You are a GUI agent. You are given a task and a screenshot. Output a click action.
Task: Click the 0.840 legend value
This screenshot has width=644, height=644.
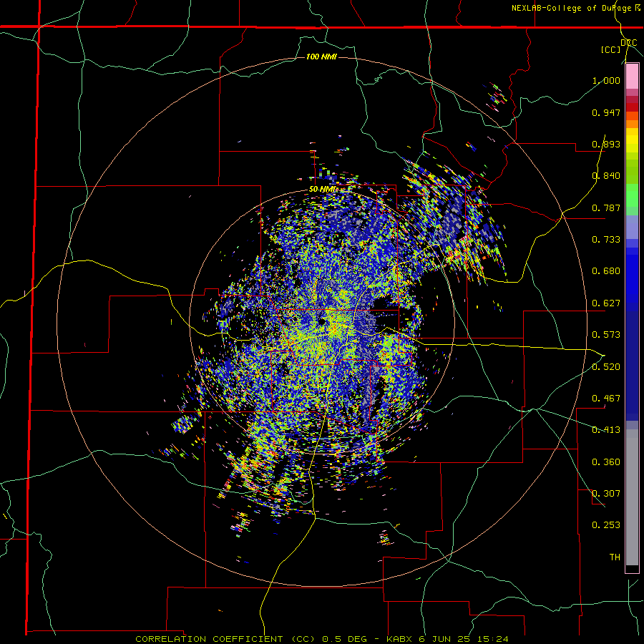click(606, 176)
